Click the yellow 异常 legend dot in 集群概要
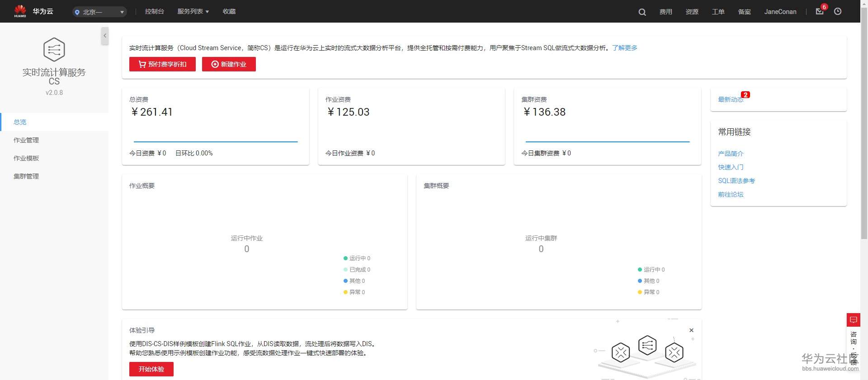Viewport: 868px width, 380px height. tap(640, 292)
